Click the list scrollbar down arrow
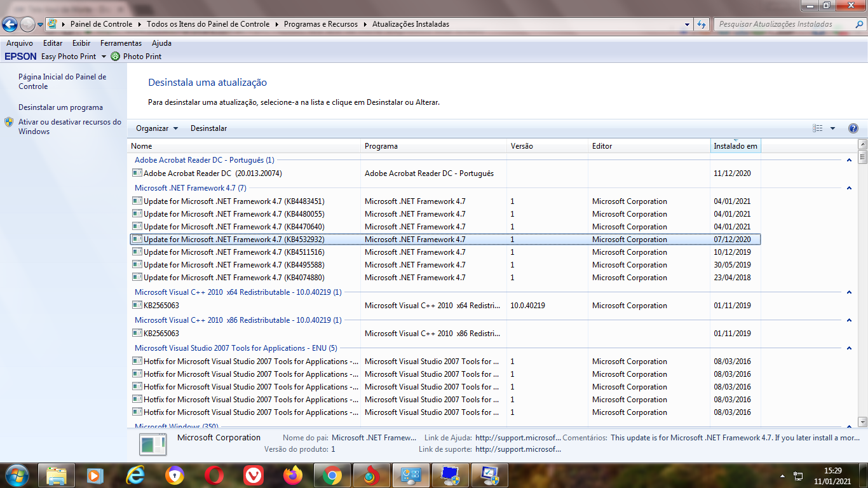The height and width of the screenshot is (488, 868). [x=862, y=421]
